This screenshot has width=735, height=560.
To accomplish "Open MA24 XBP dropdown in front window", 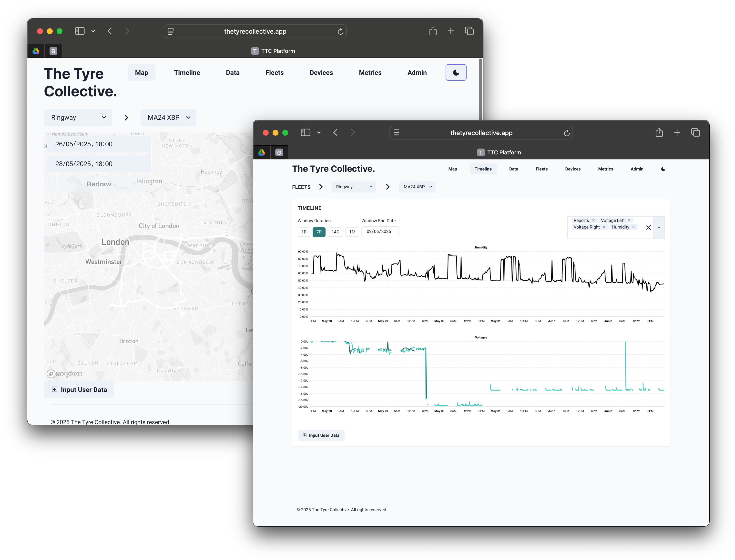I will click(418, 187).
